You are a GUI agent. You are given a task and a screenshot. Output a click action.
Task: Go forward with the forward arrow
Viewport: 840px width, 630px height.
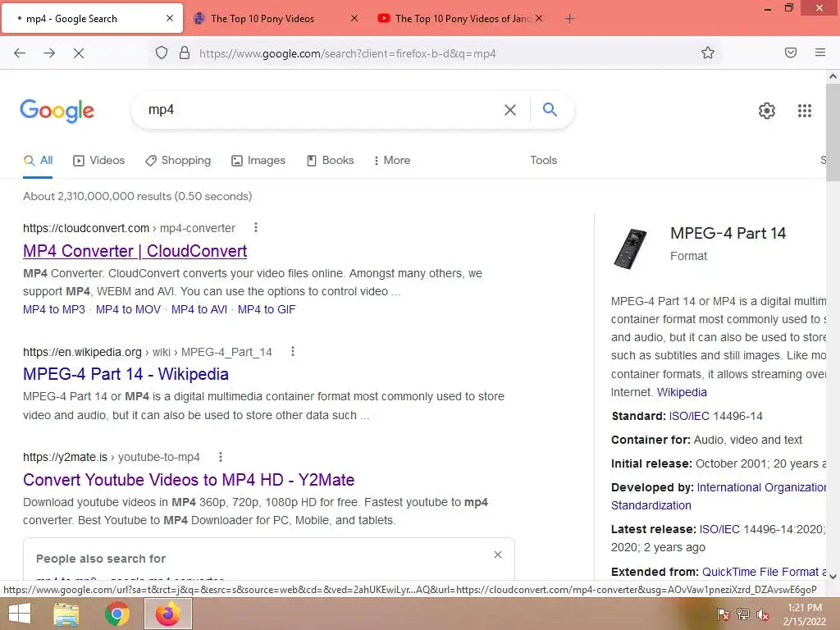[49, 53]
